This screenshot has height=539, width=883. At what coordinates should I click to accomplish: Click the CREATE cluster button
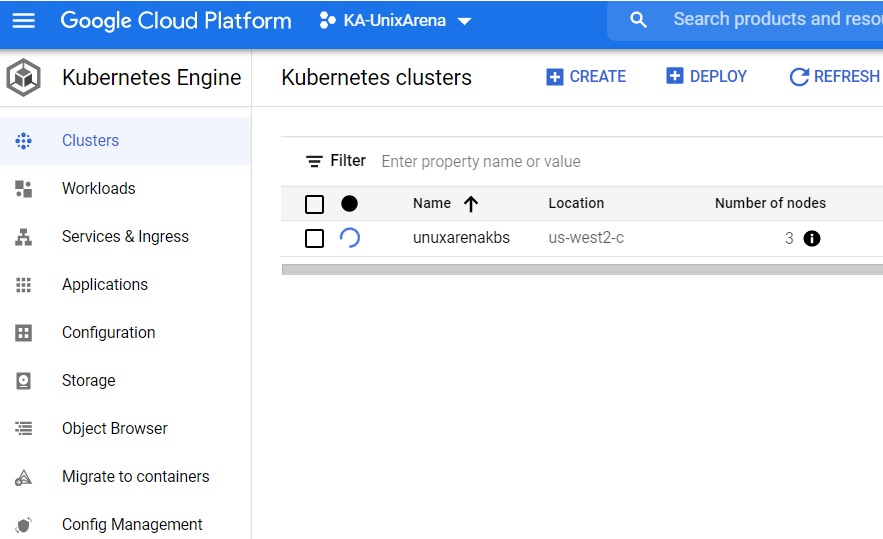click(586, 77)
